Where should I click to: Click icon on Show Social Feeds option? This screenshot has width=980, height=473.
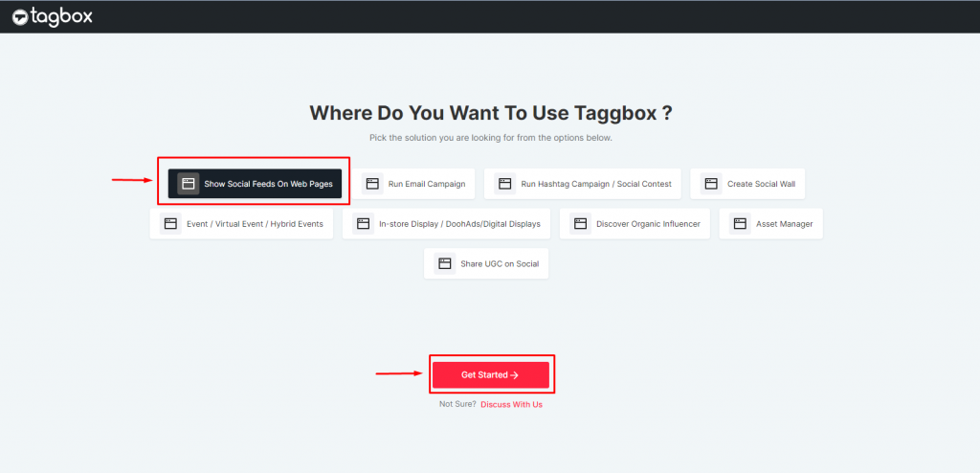(188, 183)
